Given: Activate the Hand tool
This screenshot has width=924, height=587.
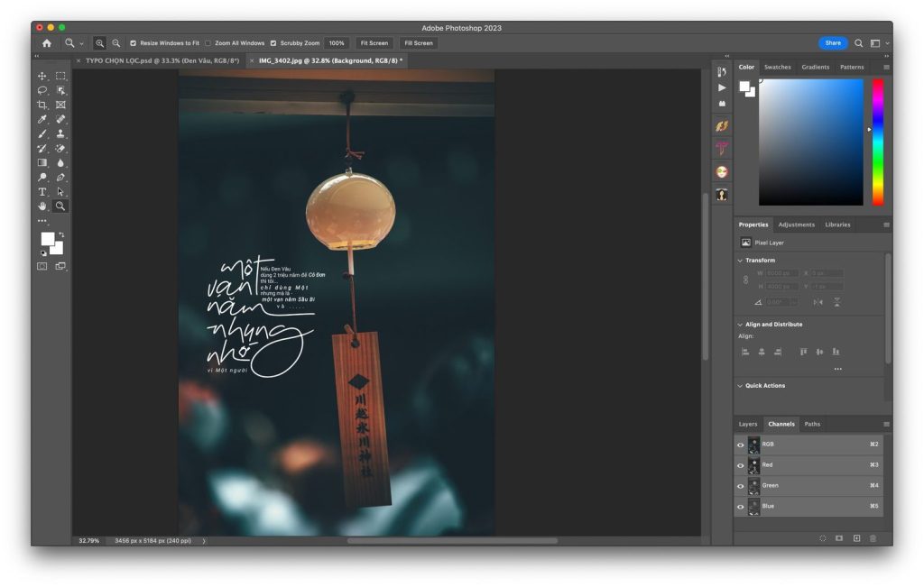Looking at the screenshot, I should pyautogui.click(x=42, y=206).
